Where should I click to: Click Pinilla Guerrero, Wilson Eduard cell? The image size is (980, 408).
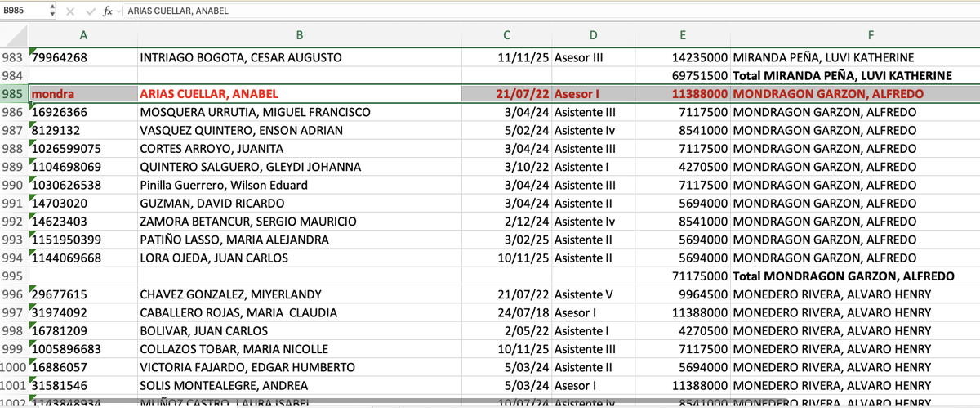(300, 185)
